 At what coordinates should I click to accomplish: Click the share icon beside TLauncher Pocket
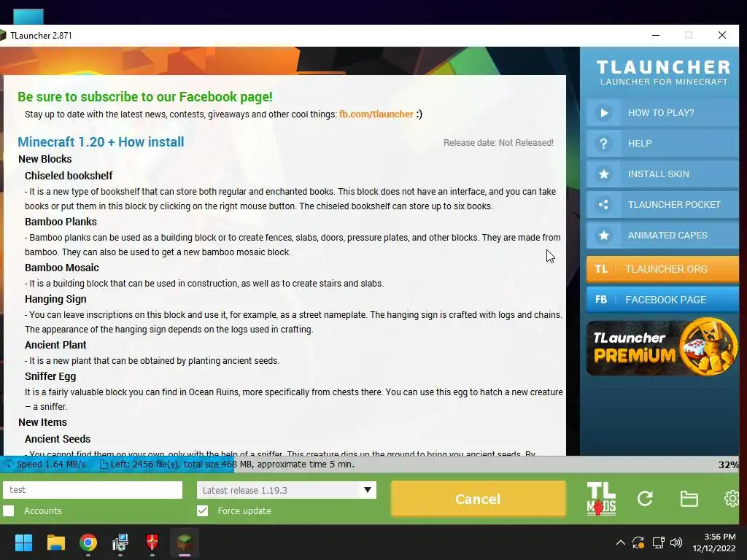(603, 205)
